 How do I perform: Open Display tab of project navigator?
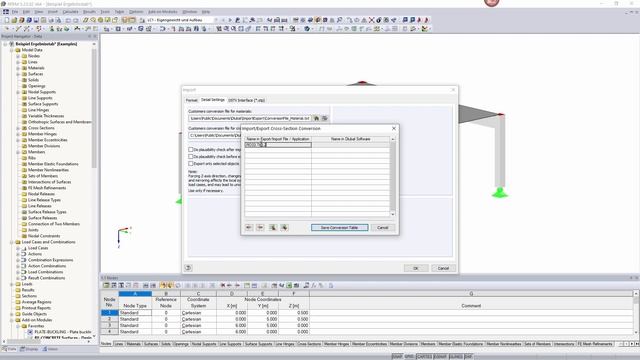tap(29, 349)
